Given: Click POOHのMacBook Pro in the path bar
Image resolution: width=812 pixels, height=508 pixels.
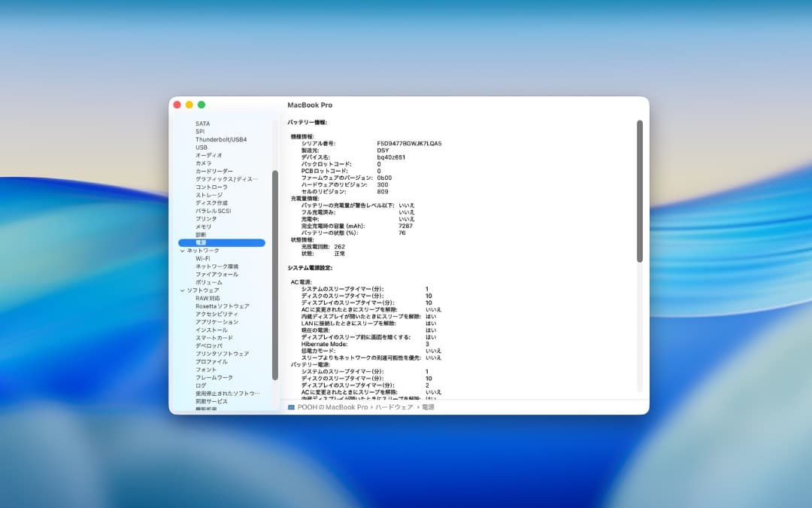Looking at the screenshot, I should click(x=332, y=407).
